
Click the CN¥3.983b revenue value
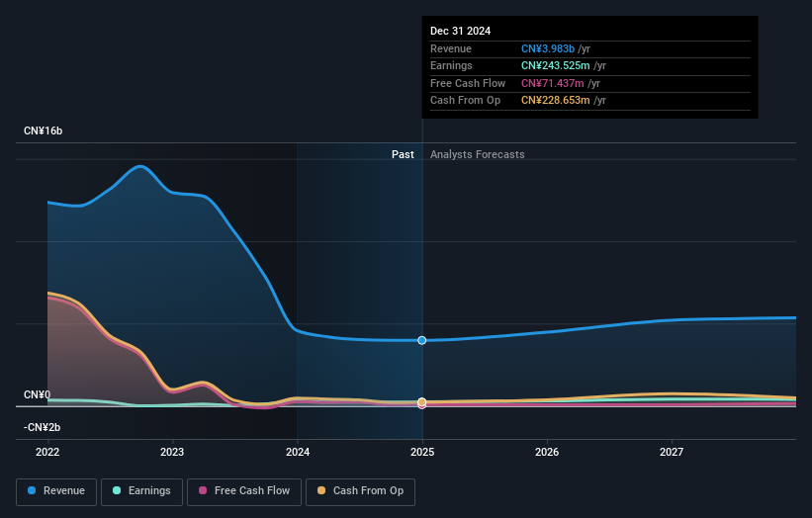(x=548, y=48)
